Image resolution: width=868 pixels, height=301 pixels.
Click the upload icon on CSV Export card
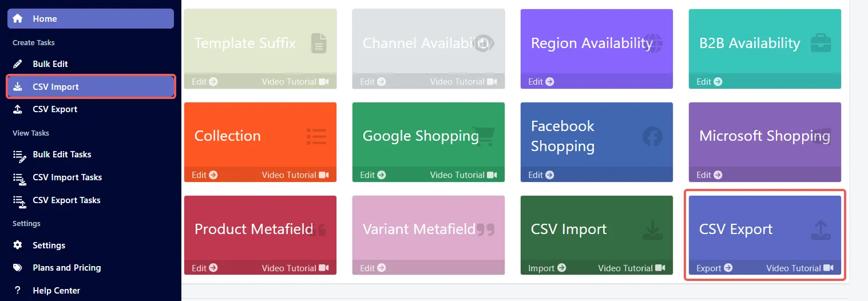(x=821, y=229)
